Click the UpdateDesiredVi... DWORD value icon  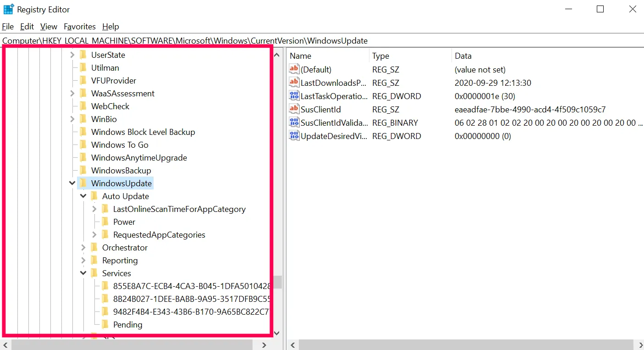click(294, 136)
